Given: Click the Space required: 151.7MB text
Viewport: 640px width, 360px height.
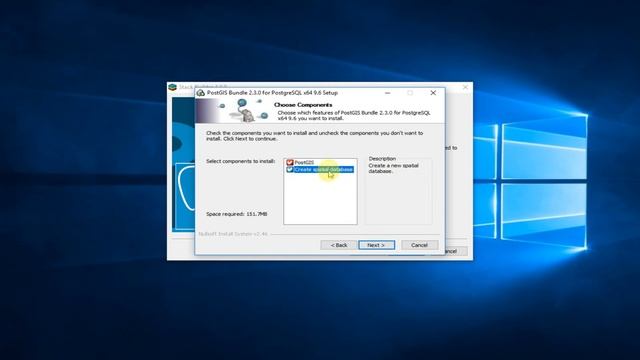Looking at the screenshot, I should point(236,214).
